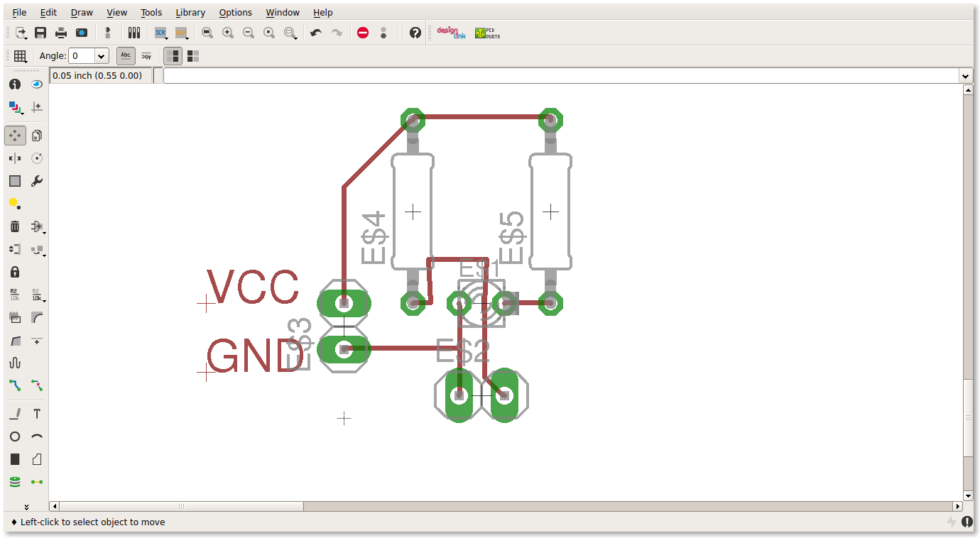Image resolution: width=980 pixels, height=538 pixels.
Task: Select the Change wrench tool
Action: (x=37, y=181)
